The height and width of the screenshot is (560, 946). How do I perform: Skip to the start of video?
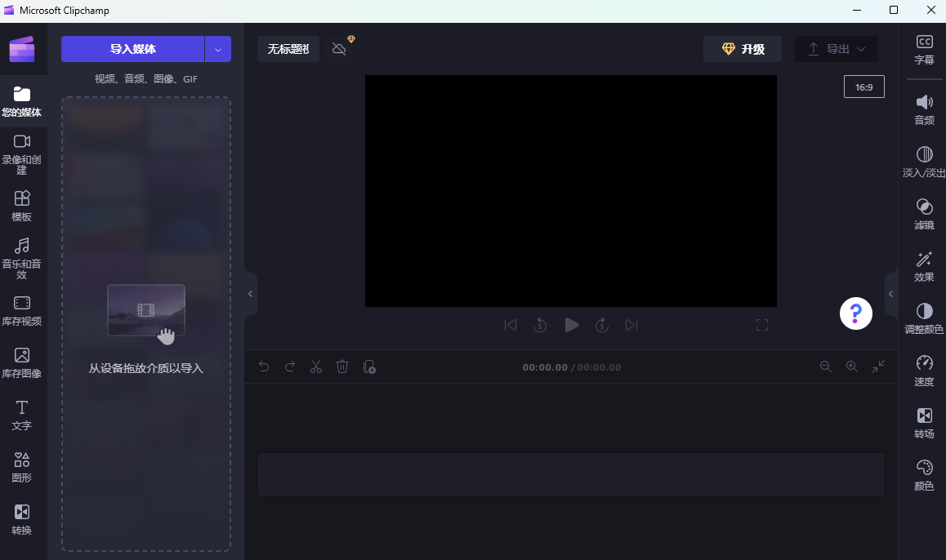point(511,325)
